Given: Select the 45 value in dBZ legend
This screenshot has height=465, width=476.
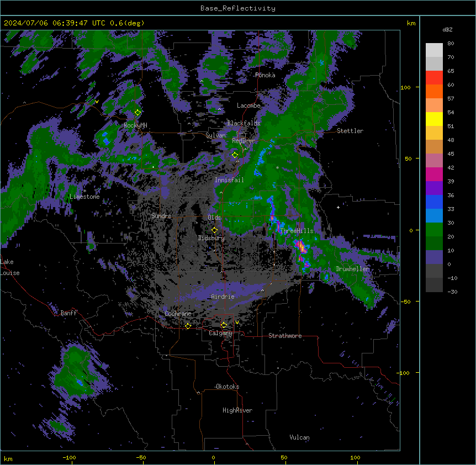Looking at the screenshot, I should tap(451, 154).
